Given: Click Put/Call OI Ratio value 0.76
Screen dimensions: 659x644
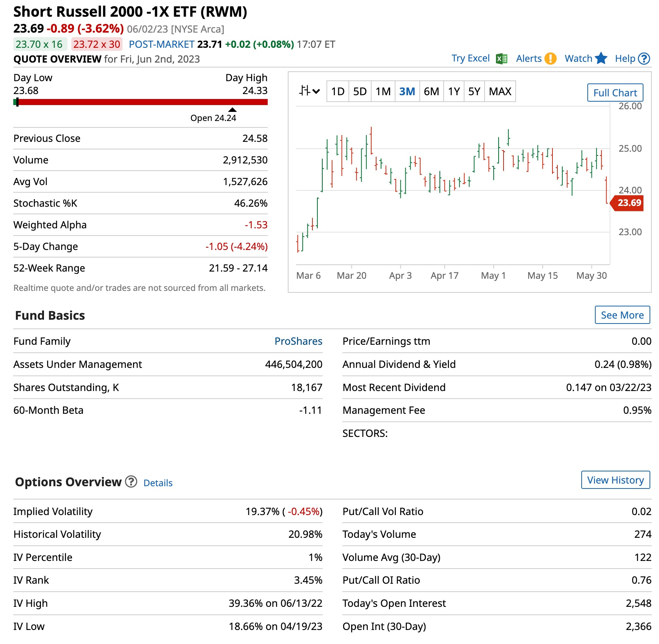Looking at the screenshot, I should coord(641,580).
